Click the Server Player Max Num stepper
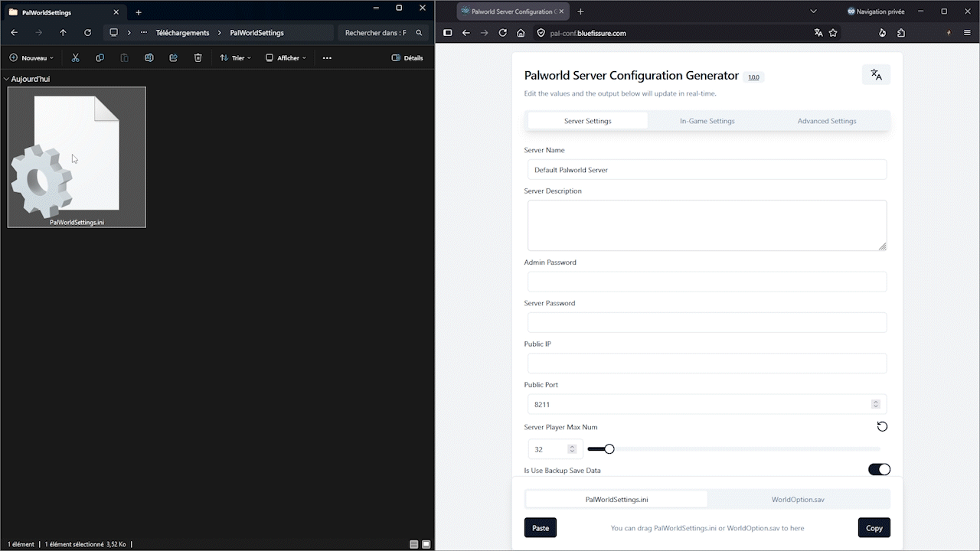The width and height of the screenshot is (980, 551). click(572, 449)
